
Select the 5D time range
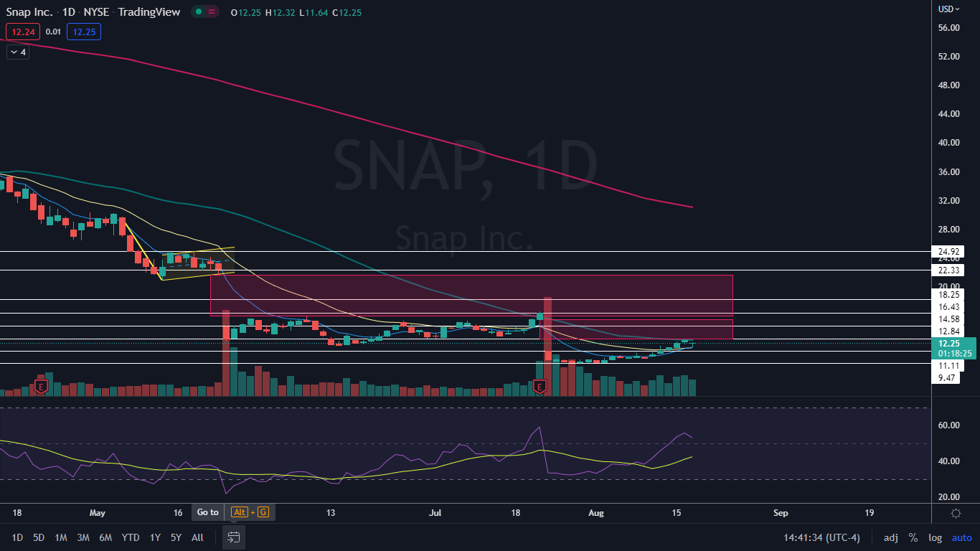click(x=39, y=537)
